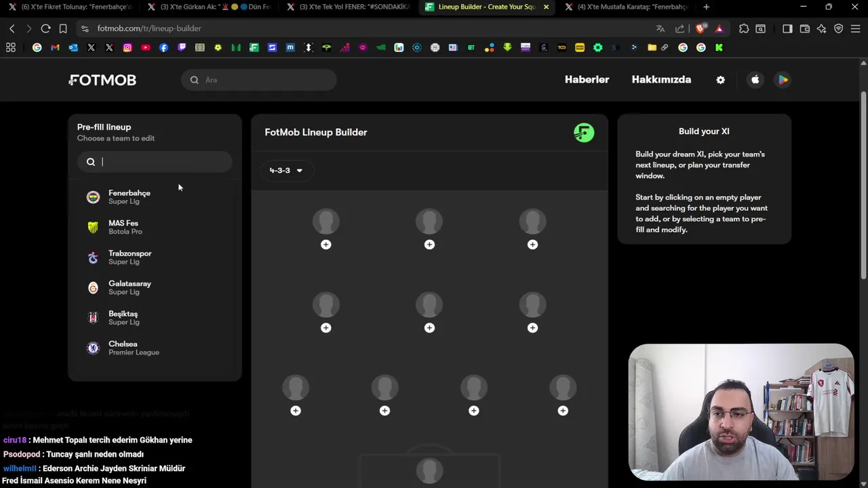Go back to previous page

tap(12, 28)
